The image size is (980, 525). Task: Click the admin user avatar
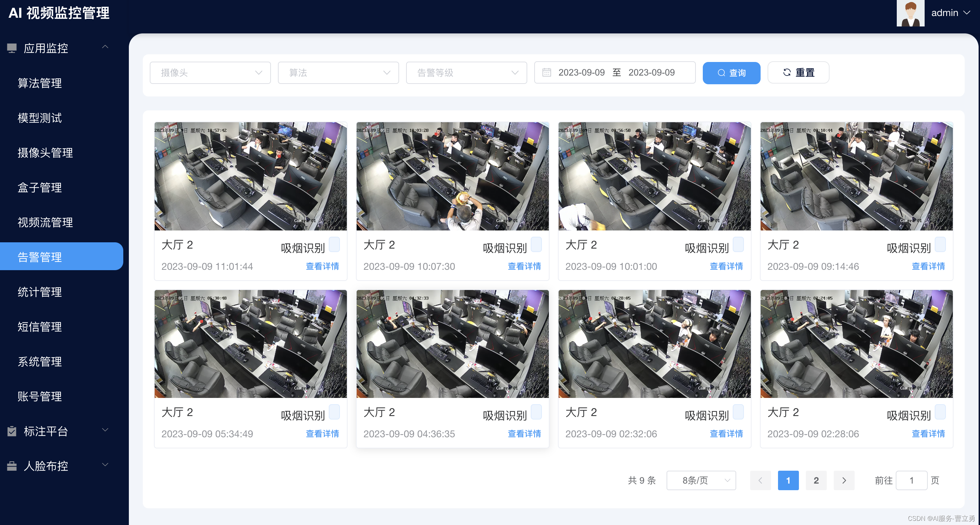point(910,13)
